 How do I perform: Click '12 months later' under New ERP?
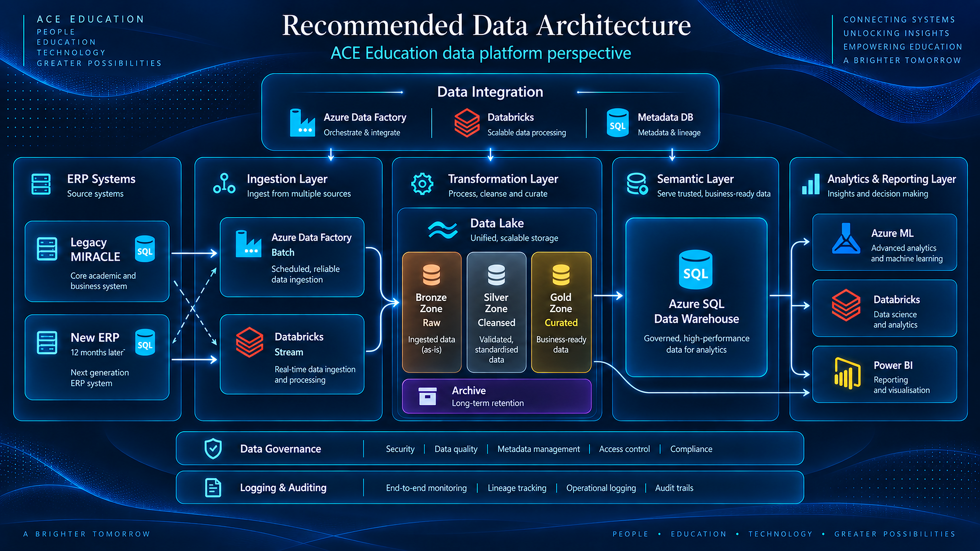coord(97,353)
